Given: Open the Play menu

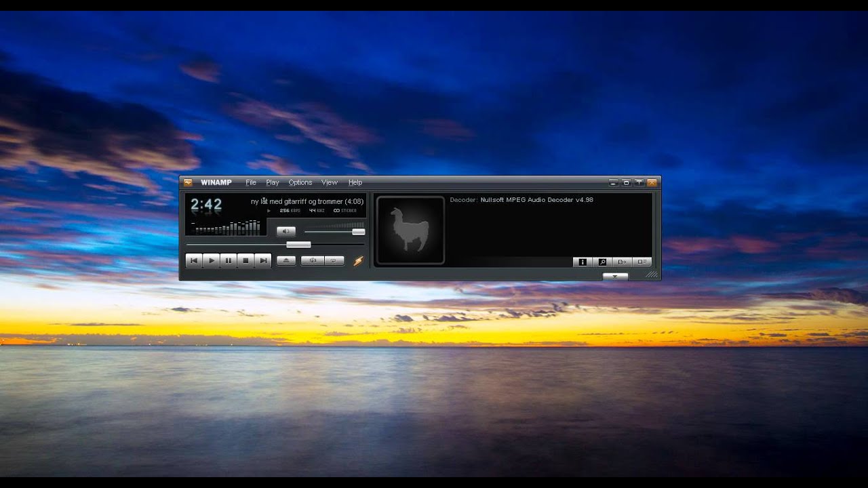Looking at the screenshot, I should [273, 182].
